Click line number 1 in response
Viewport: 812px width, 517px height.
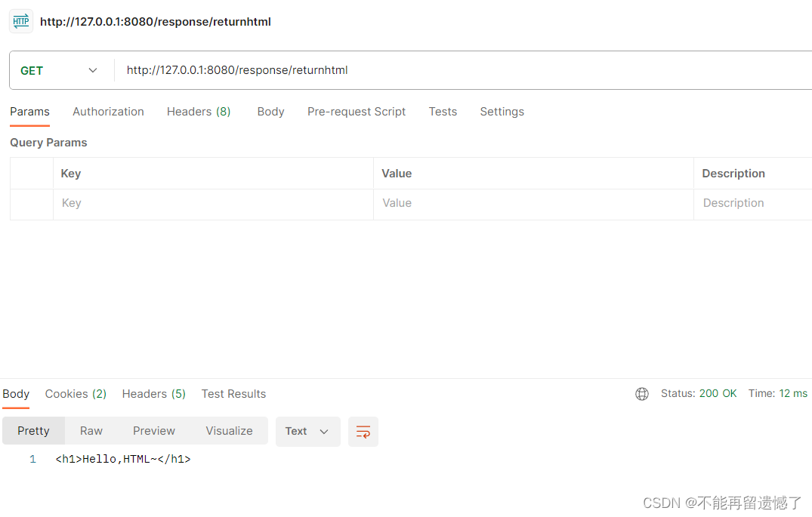click(x=32, y=459)
